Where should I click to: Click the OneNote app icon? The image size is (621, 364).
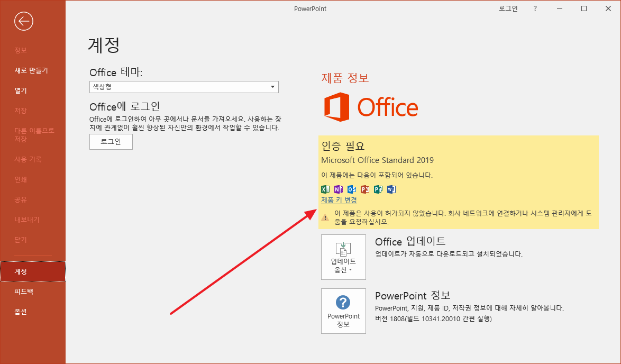[x=338, y=189]
